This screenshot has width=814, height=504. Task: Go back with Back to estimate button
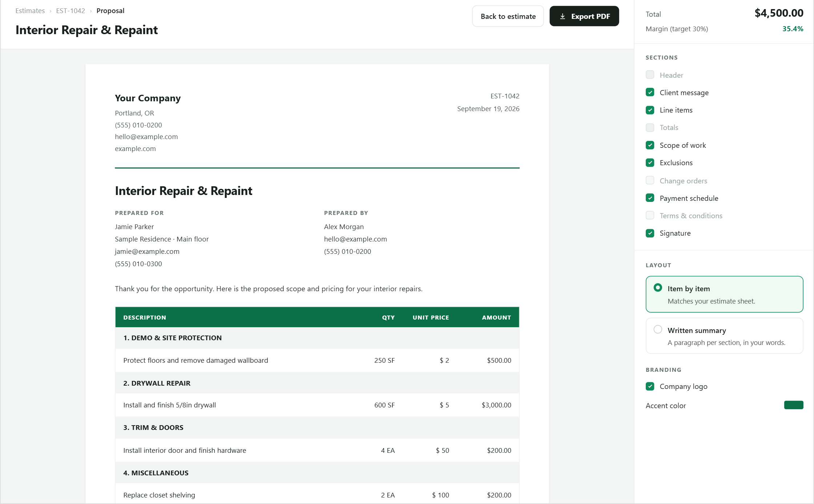coord(508,16)
